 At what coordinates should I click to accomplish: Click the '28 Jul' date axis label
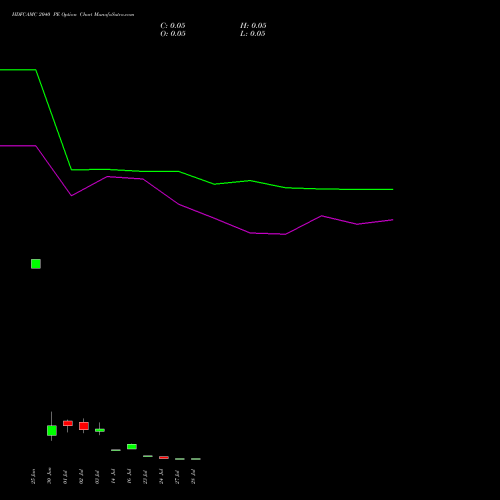[193, 477]
